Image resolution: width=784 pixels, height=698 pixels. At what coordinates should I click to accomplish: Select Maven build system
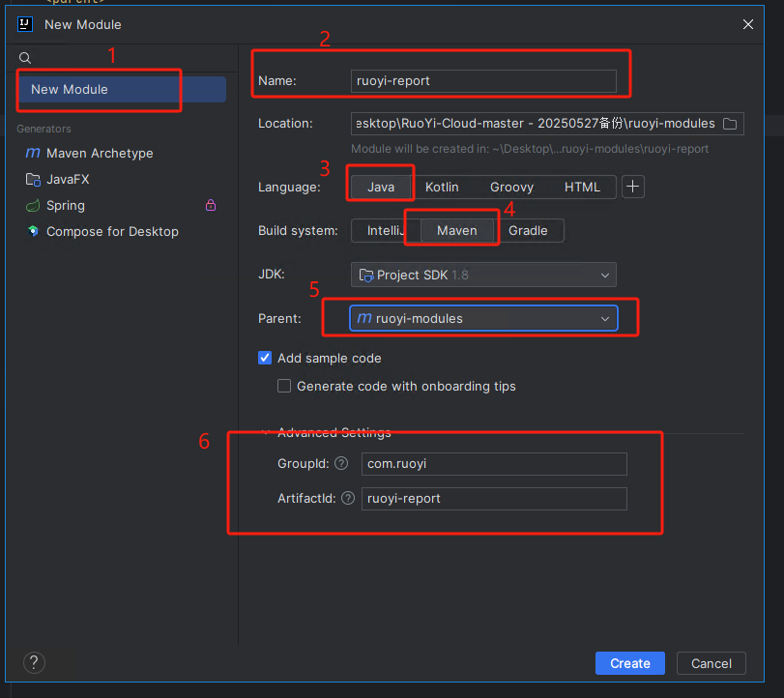point(457,230)
